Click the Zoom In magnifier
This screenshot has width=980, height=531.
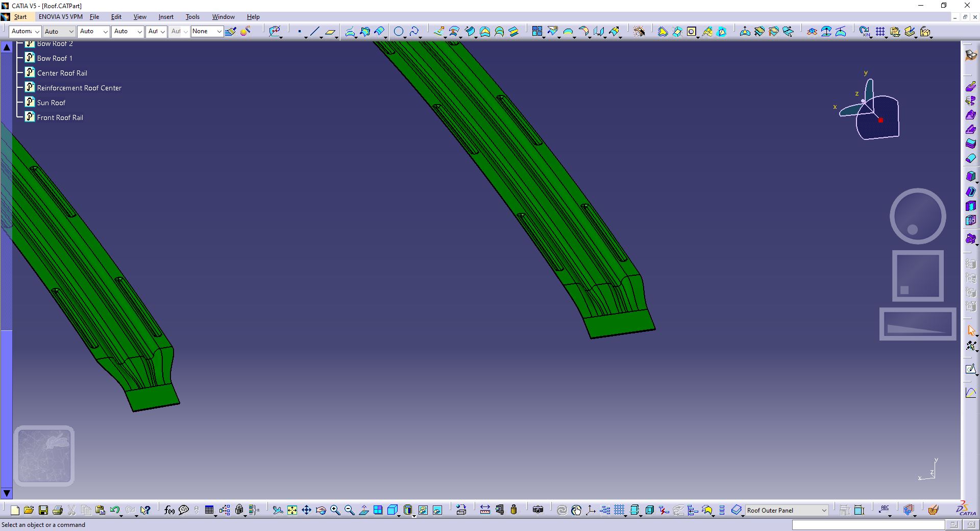tap(335, 510)
